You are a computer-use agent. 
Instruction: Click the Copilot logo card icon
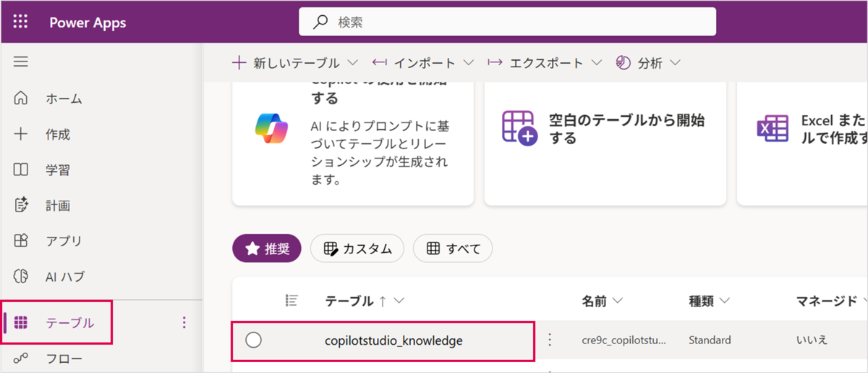click(x=271, y=128)
